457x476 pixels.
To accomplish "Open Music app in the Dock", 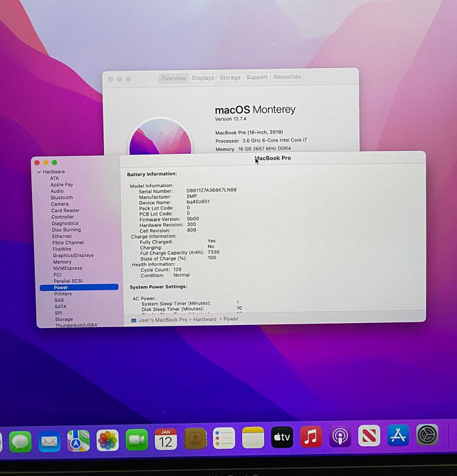I will coord(311,437).
